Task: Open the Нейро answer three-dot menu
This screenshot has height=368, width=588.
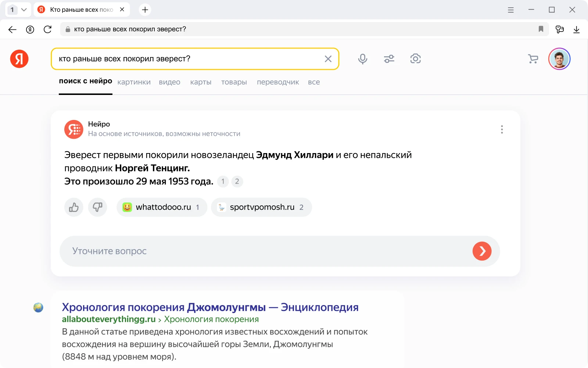Action: 502,129
